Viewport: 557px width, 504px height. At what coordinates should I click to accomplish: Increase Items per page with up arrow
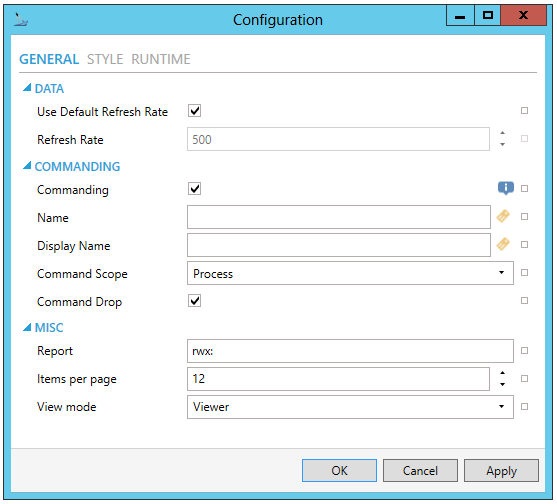pos(502,373)
